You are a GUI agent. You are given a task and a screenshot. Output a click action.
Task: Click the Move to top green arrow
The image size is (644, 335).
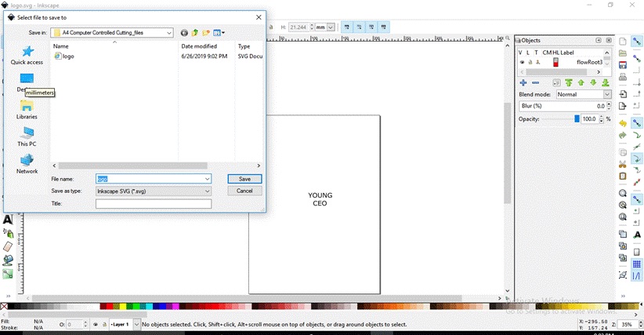[569, 82]
